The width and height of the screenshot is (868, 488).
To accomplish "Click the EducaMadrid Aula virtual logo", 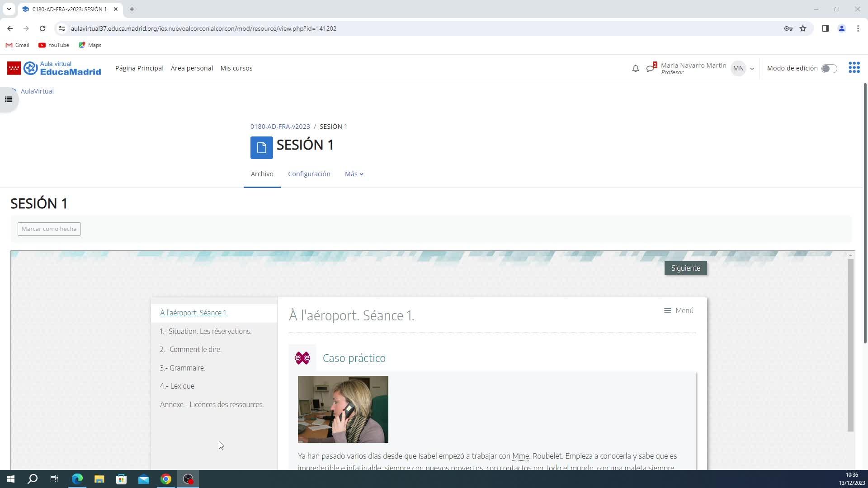I will (x=54, y=68).
